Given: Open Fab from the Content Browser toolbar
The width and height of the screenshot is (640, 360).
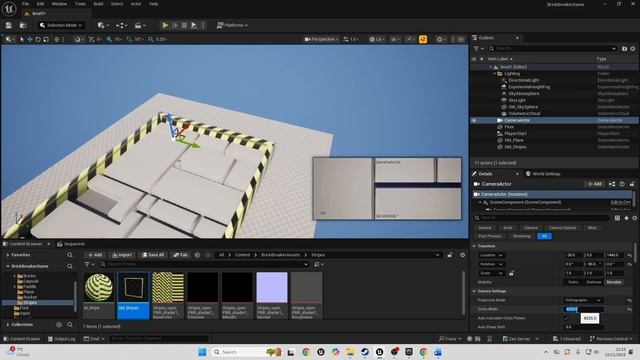Looking at the screenshot, I should click(x=180, y=255).
